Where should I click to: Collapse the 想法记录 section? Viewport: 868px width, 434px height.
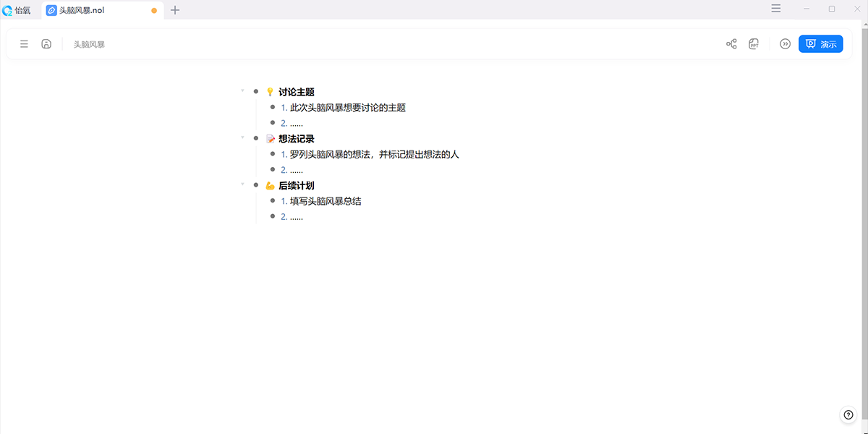pyautogui.click(x=242, y=137)
